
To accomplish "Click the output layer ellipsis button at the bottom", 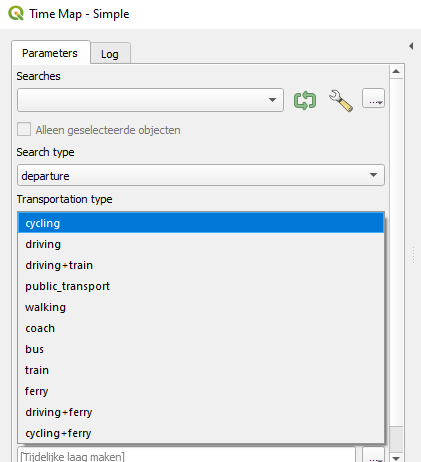I will tap(373, 455).
